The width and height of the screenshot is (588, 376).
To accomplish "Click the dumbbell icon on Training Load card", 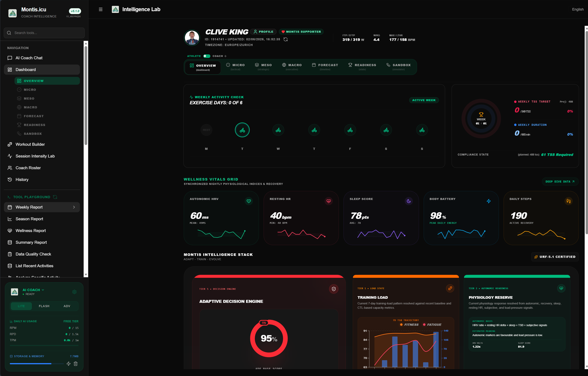I will (x=450, y=288).
